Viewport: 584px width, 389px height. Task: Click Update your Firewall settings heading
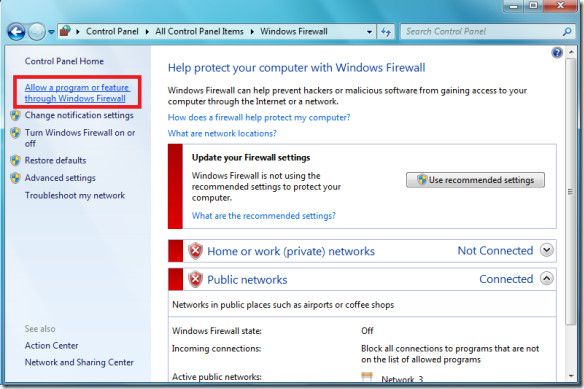[x=251, y=158]
